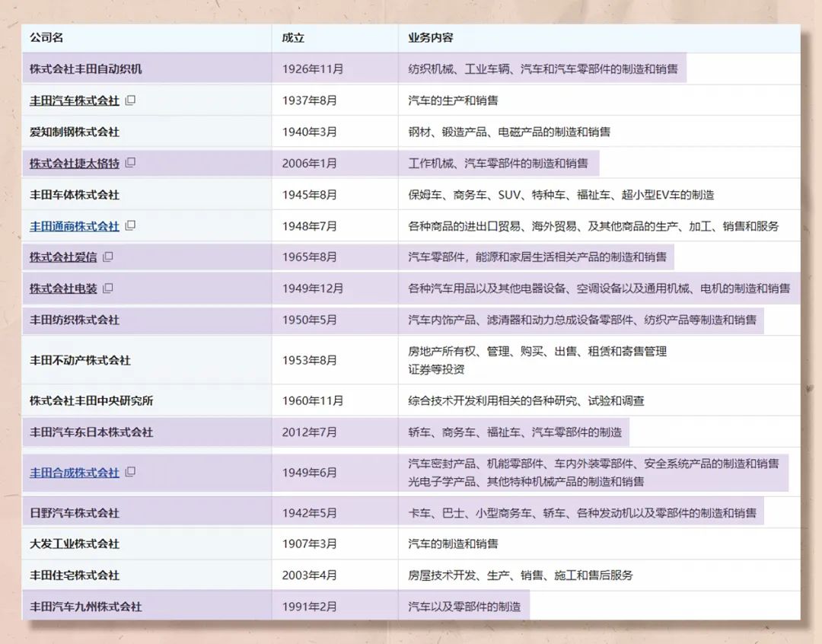822x644 pixels.
Task: Click the date 1953年8月
Action: [x=309, y=360]
